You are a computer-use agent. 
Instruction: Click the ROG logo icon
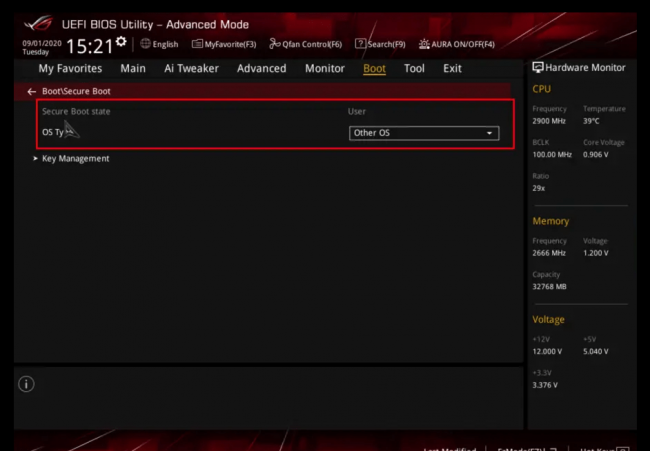[39, 24]
